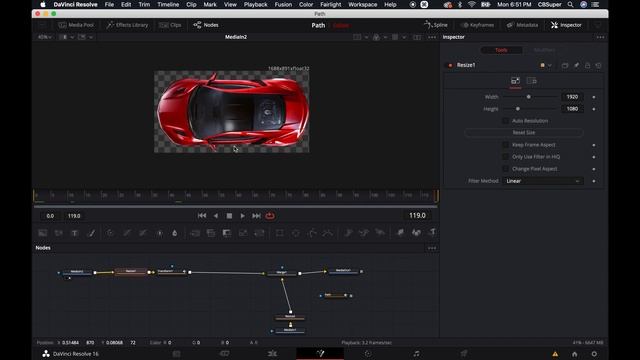Open the viewer options three-dot menu
Viewport: 640px width, 360px height.
(x=432, y=37)
